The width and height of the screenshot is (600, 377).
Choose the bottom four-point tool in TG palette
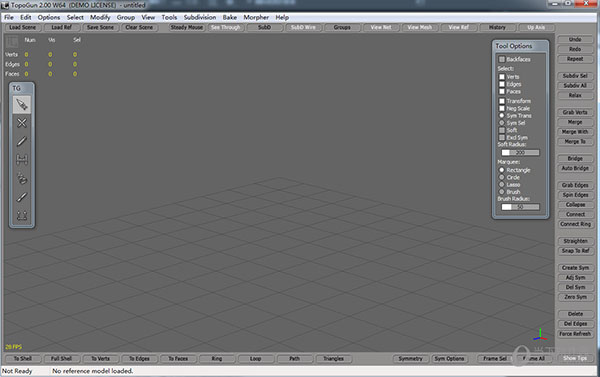tap(22, 215)
